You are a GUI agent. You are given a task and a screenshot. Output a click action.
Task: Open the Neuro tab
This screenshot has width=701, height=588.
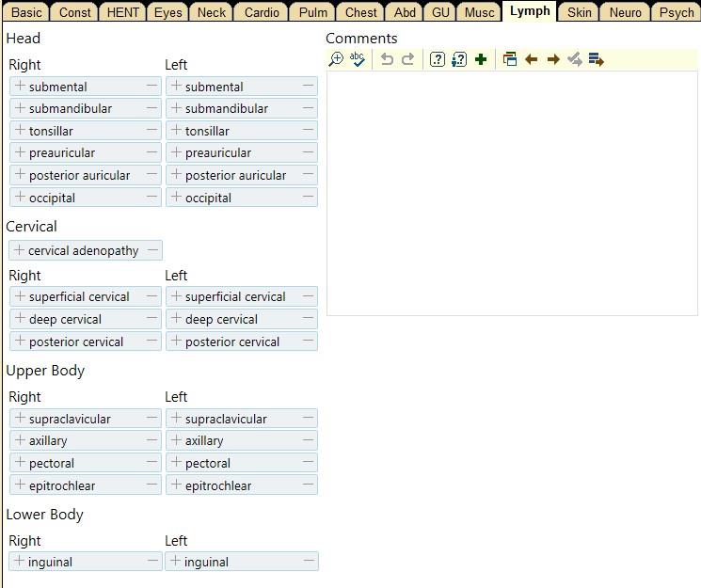(x=625, y=12)
